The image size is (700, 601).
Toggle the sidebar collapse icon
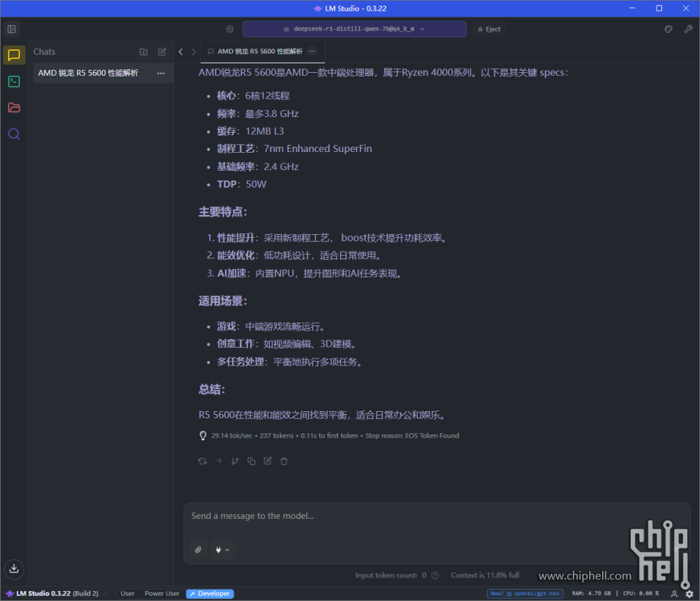pos(11,29)
